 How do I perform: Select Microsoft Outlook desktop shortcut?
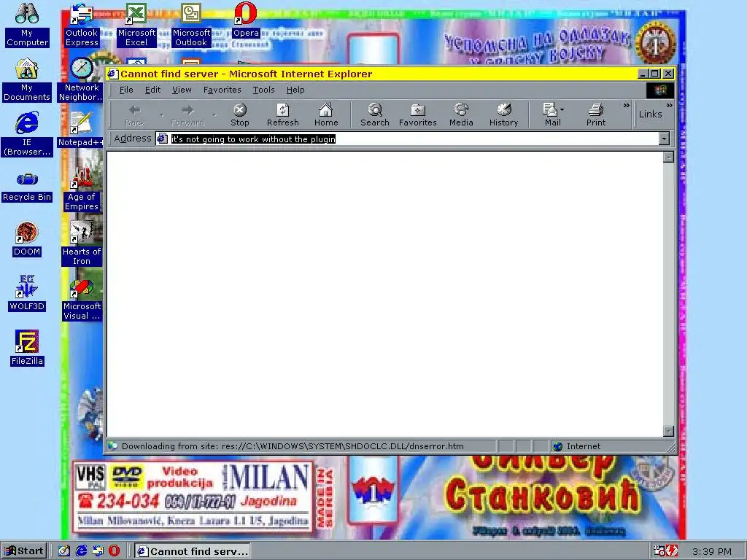(191, 25)
